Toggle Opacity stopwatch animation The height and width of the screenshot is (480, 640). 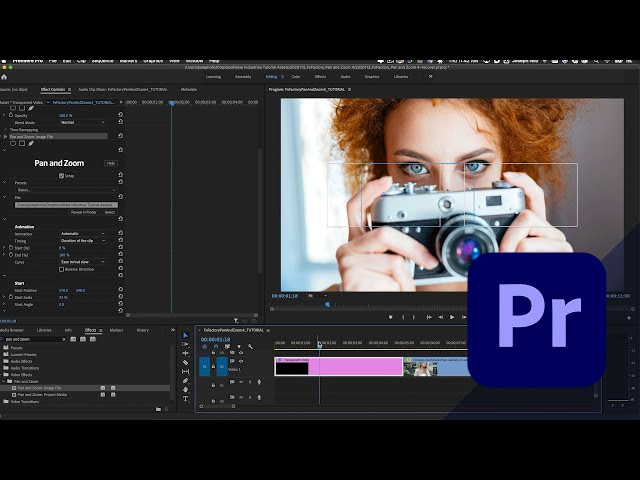click(x=11, y=115)
